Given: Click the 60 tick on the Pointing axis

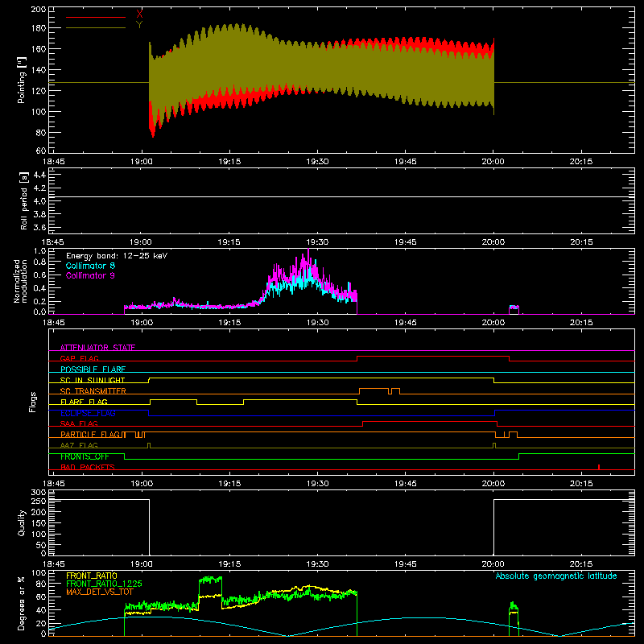Looking at the screenshot, I should pyautogui.click(x=41, y=151).
